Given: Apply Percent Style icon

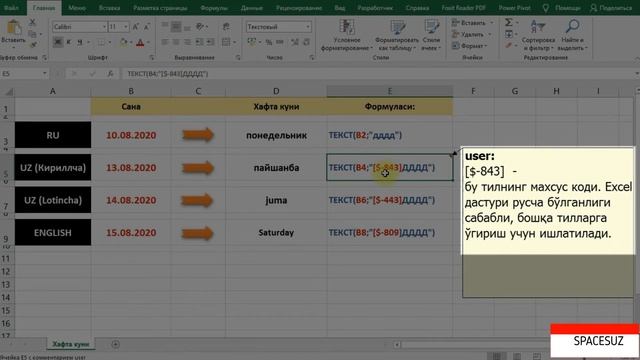Looking at the screenshot, I should click(x=269, y=42).
